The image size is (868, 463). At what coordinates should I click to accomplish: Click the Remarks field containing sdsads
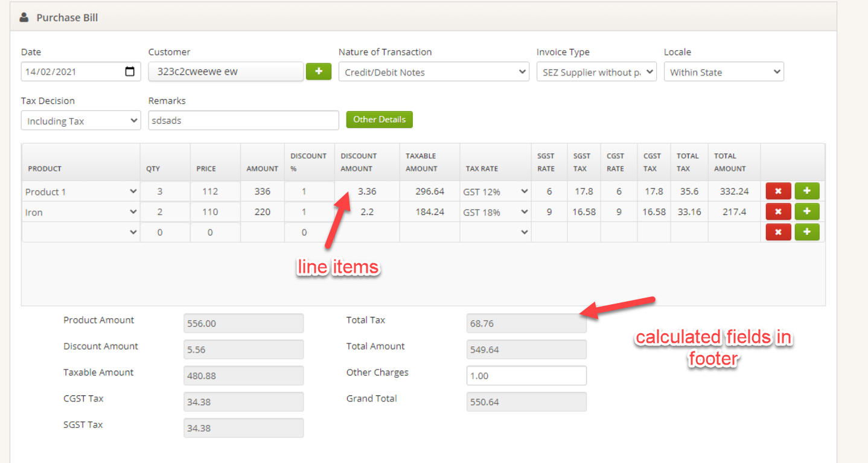[x=243, y=120]
